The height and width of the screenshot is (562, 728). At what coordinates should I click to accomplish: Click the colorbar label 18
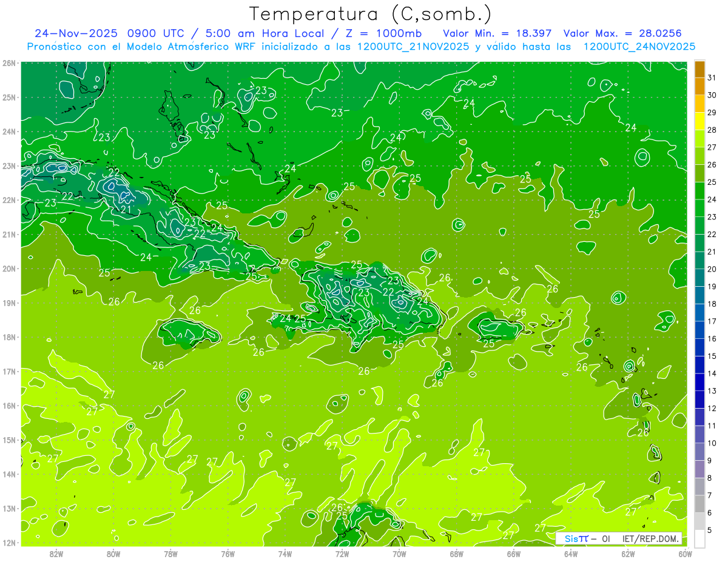point(712,304)
